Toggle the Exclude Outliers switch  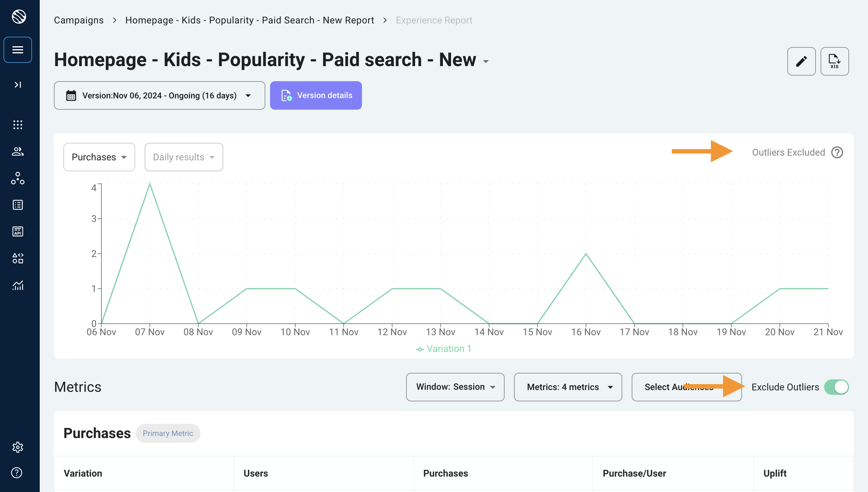coord(836,387)
